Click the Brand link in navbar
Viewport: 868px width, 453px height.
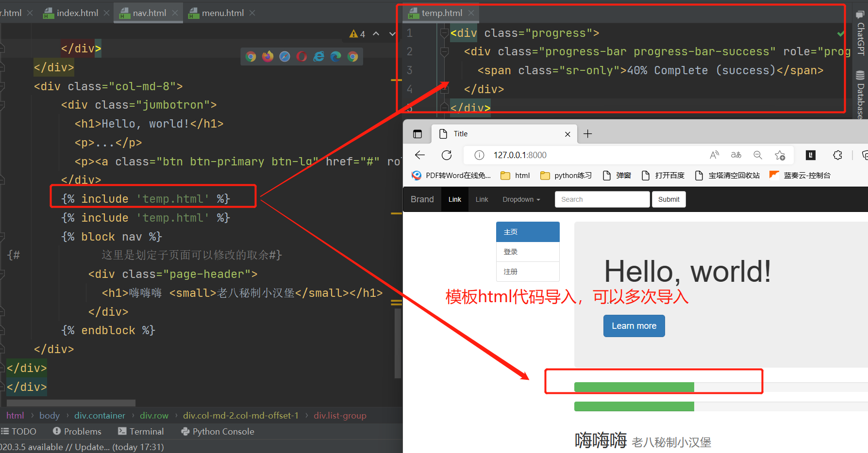[422, 199]
